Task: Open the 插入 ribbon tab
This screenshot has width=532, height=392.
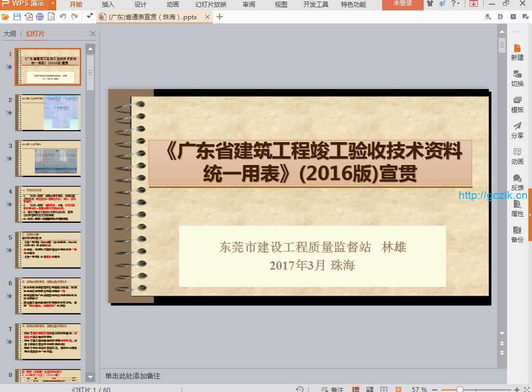Action: 108,5
